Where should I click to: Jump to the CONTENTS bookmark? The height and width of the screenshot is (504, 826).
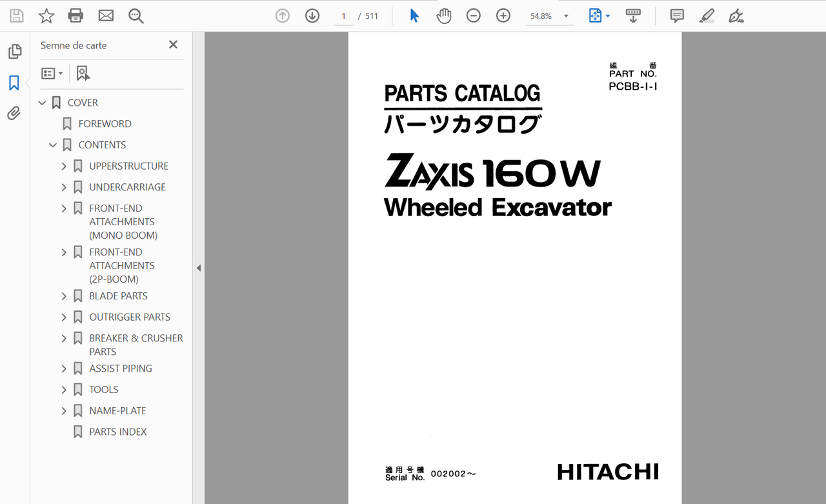coord(102,145)
